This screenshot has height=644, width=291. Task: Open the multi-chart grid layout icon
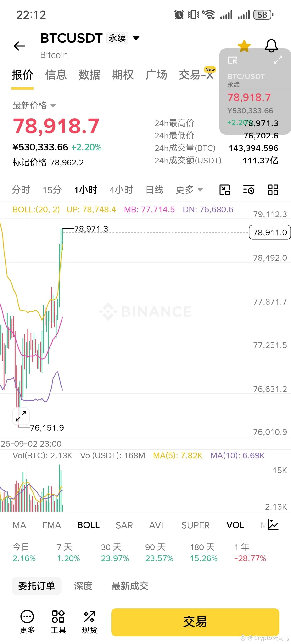(x=273, y=190)
